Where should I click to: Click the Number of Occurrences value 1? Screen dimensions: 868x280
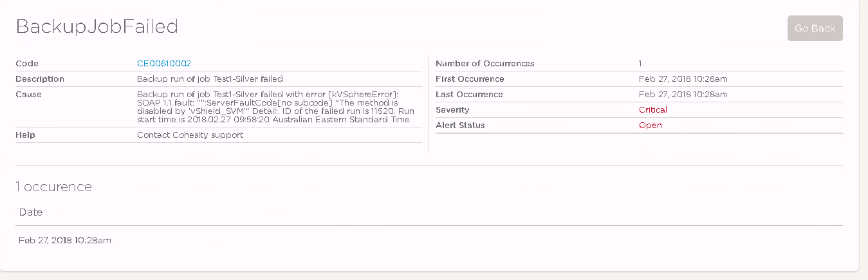[640, 63]
